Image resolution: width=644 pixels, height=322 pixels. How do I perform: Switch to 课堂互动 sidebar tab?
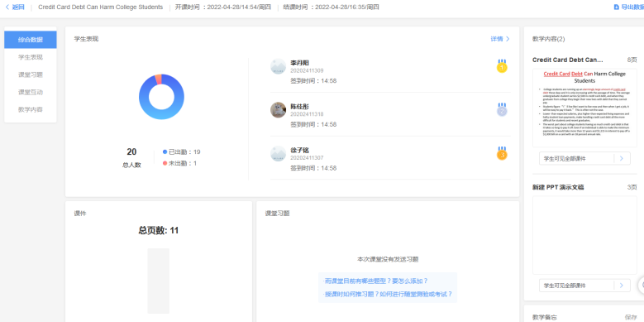tap(31, 92)
